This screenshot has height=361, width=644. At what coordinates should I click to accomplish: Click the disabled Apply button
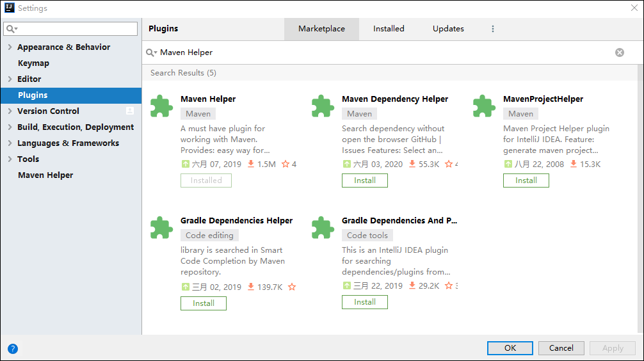point(613,348)
